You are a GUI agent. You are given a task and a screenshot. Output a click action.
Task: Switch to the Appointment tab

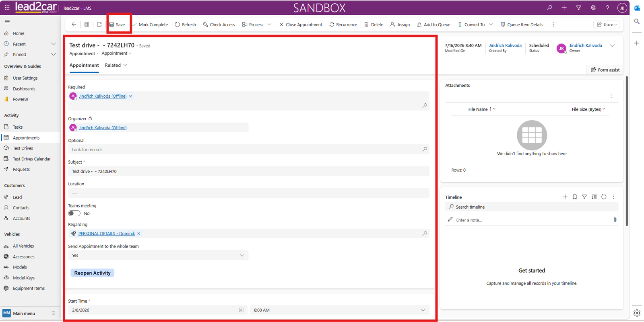(x=84, y=65)
